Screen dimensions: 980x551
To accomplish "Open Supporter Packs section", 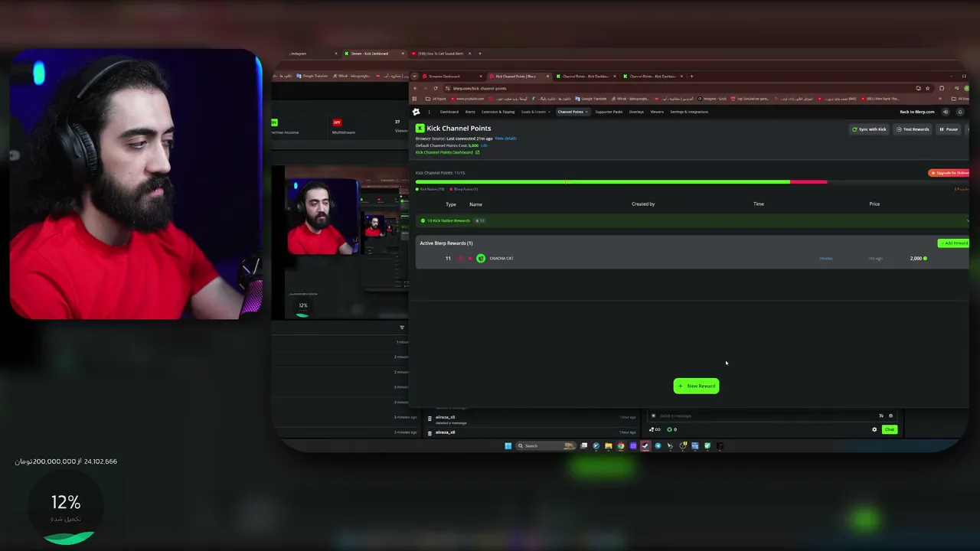I will [x=609, y=112].
